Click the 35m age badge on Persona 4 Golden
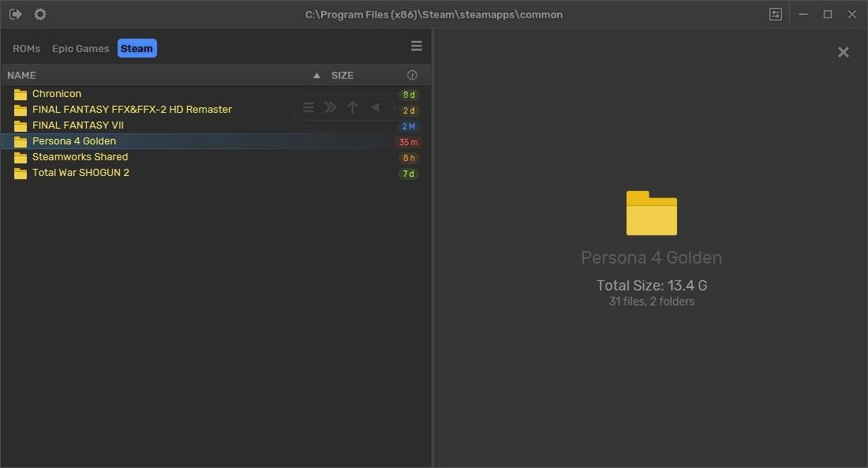Screen dimensions: 868x468 click(409, 141)
